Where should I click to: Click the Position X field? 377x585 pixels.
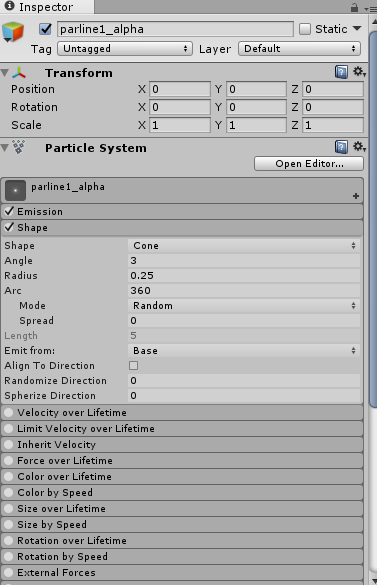(180, 89)
